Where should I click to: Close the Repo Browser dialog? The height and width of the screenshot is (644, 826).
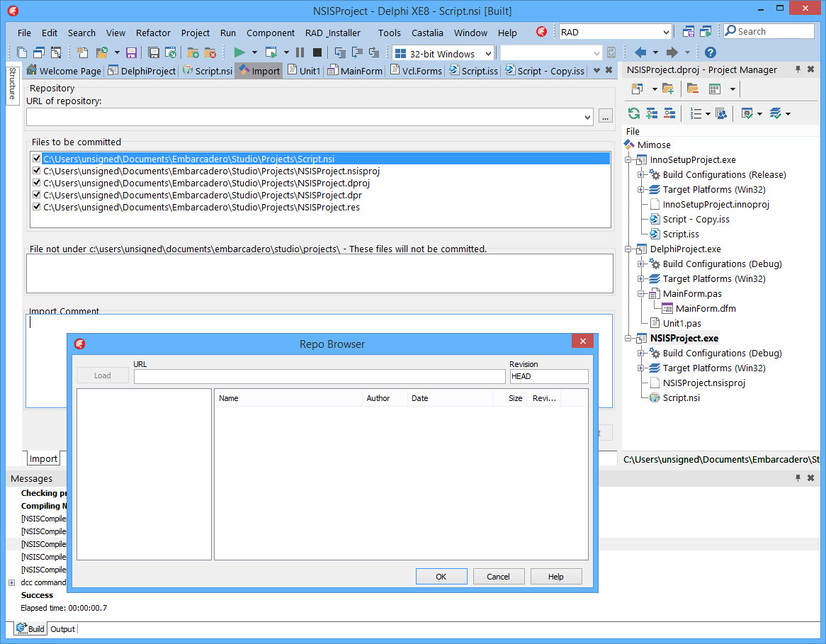tap(582, 341)
